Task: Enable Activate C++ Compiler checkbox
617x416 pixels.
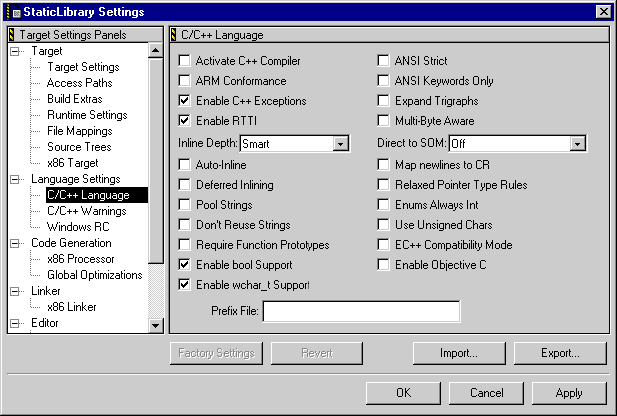Action: click(x=184, y=61)
